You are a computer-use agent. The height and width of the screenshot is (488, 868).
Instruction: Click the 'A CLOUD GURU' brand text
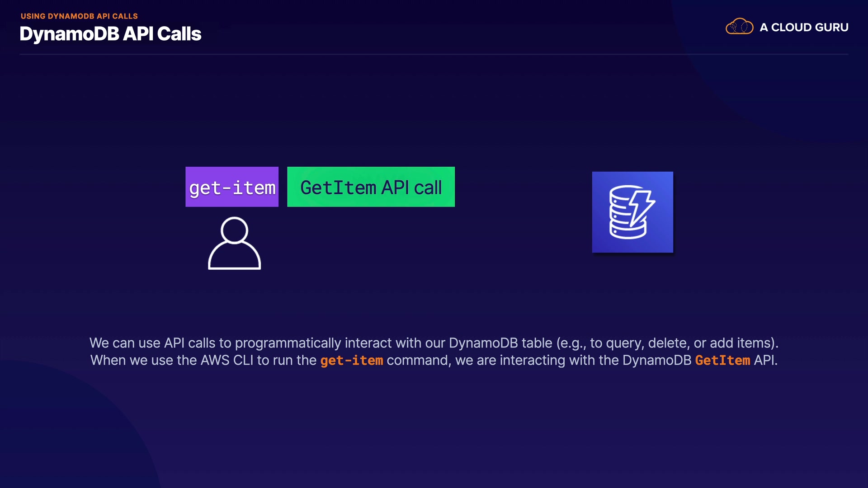point(804,28)
